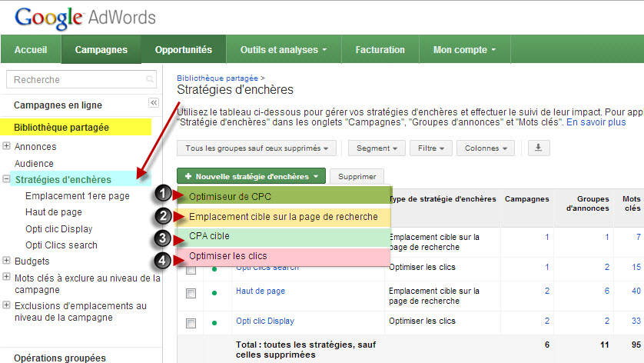Click green status dot for Haut de page

pyautogui.click(x=214, y=293)
